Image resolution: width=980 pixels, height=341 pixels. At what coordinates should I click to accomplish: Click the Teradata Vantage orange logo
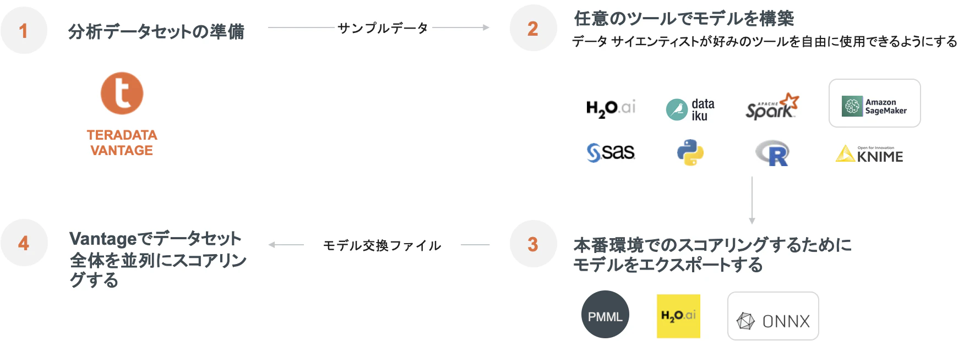click(122, 93)
